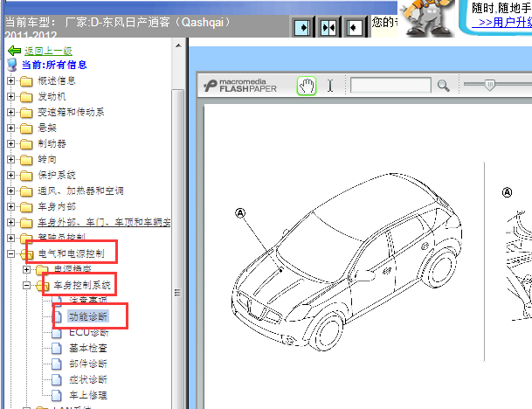This screenshot has width=532, height=409.
Task: Select 悬架 tree item
Action: 47,128
